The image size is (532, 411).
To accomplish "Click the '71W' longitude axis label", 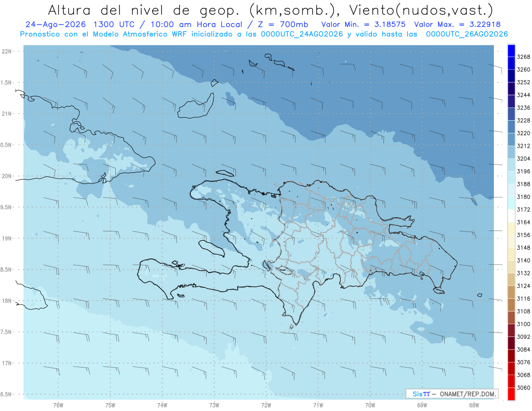I will [318, 405].
